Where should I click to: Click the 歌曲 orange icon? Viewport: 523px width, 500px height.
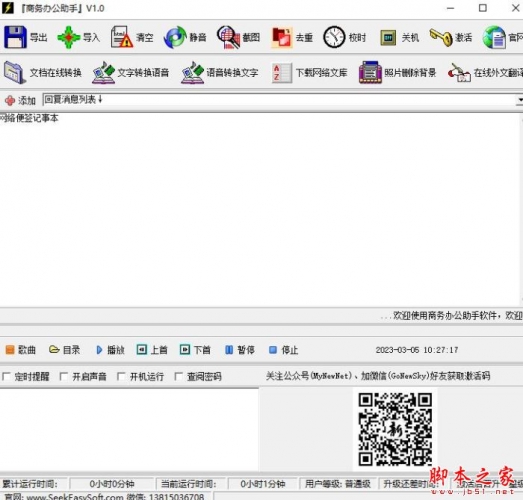10,350
